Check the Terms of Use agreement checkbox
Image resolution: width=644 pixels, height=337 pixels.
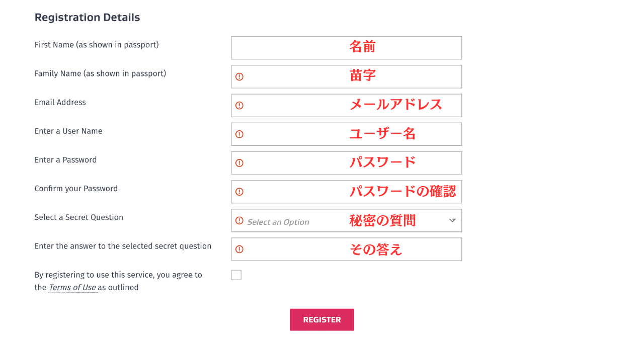click(x=236, y=275)
